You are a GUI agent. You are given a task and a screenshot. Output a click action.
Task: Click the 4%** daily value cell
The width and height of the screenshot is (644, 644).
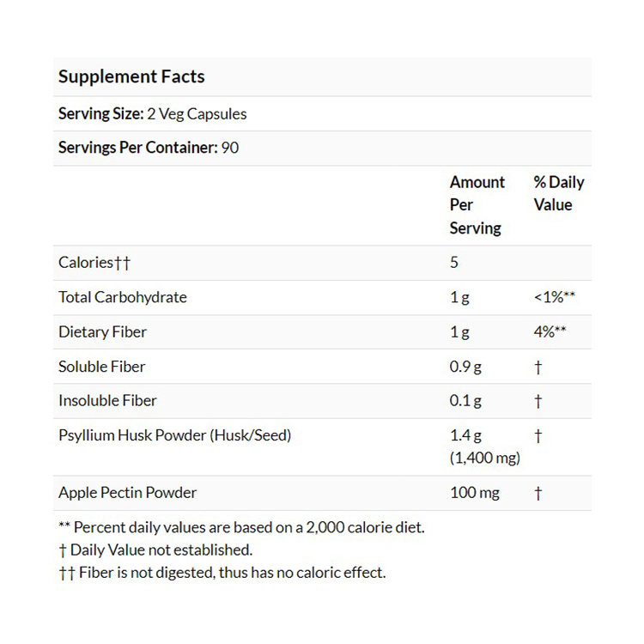(550, 331)
